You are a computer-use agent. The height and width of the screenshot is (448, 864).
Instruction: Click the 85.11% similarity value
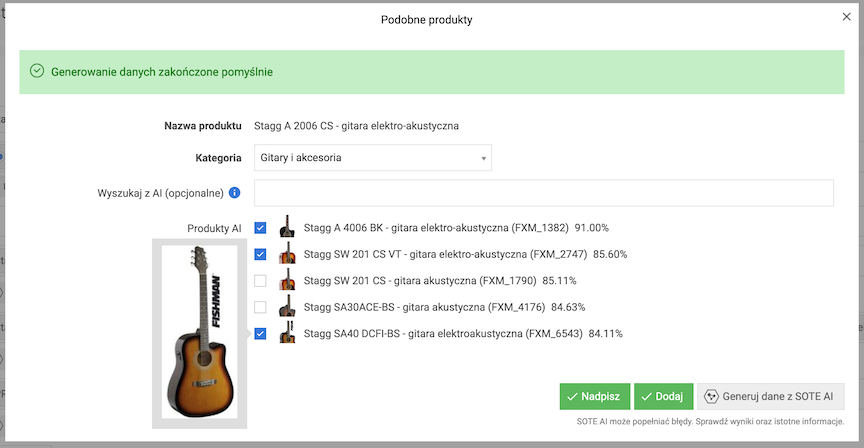[559, 280]
